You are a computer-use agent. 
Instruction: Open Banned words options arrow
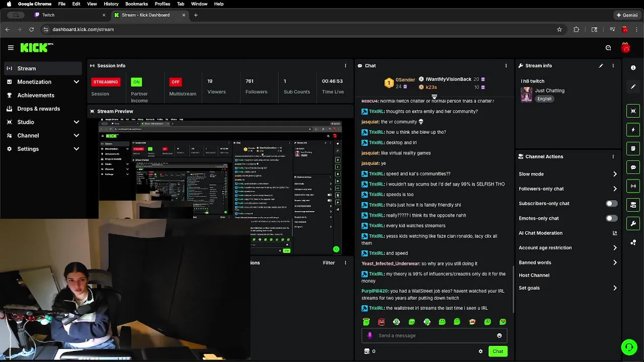coord(615,262)
